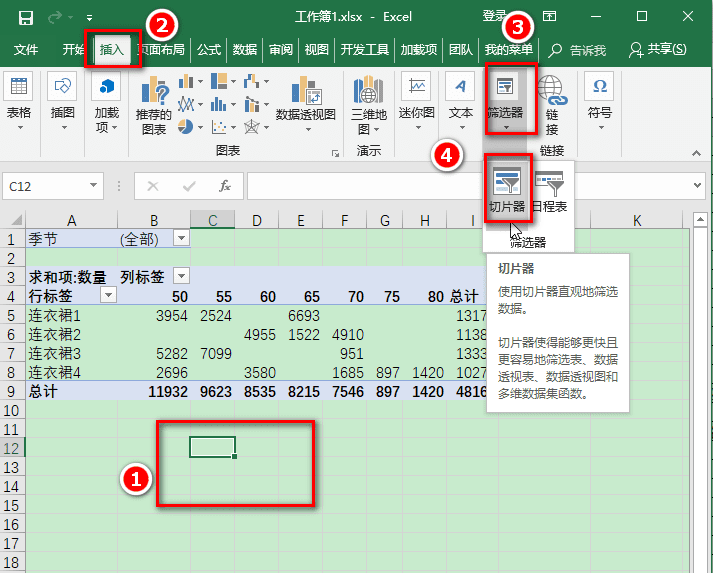Open the Symbols (符号) omega icon
The width and height of the screenshot is (713, 573).
point(600,86)
